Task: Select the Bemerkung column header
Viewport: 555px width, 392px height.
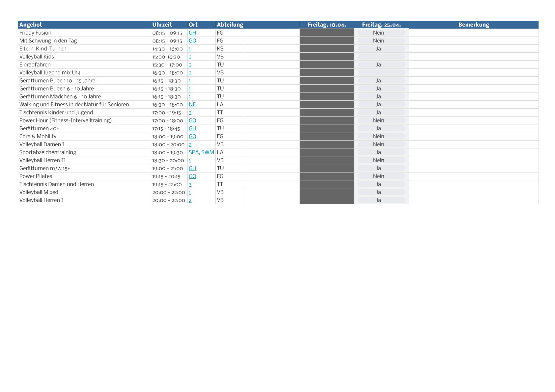Action: (x=474, y=25)
